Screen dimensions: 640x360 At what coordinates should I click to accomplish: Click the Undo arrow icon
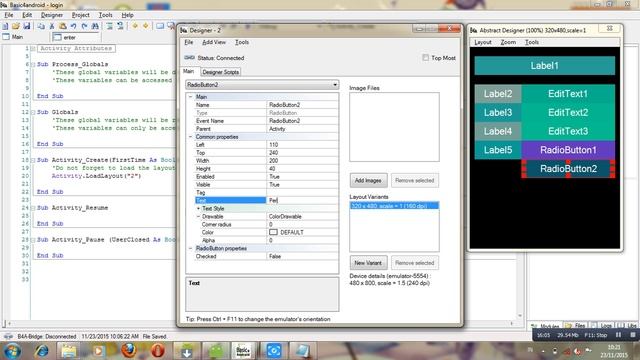click(x=73, y=26)
